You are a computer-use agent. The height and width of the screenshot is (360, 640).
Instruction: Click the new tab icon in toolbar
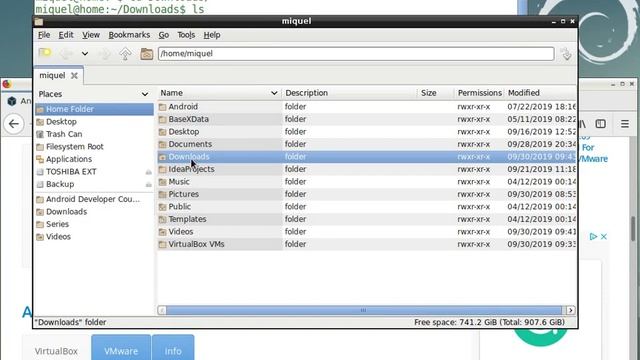tap(45, 53)
